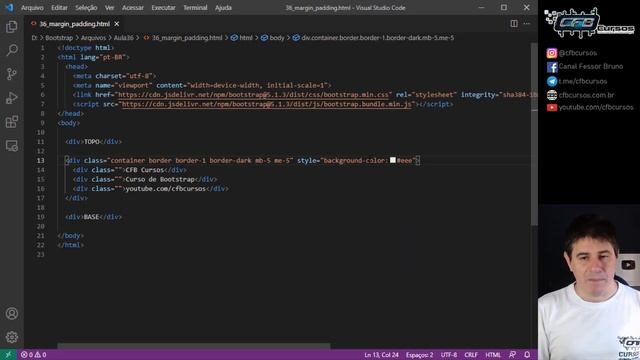Screen dimensions: 640x360
Task: Click the bootstrap.min.css URL link
Action: click(253, 95)
